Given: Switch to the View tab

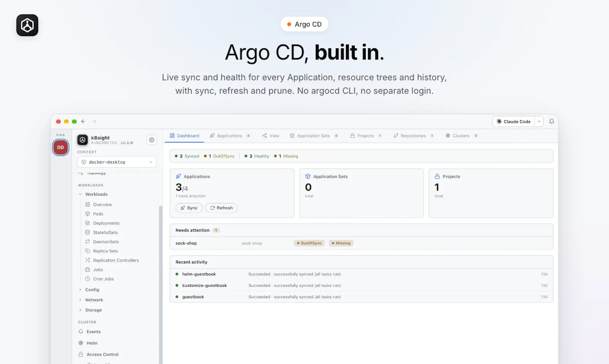Looking at the screenshot, I should click(271, 136).
